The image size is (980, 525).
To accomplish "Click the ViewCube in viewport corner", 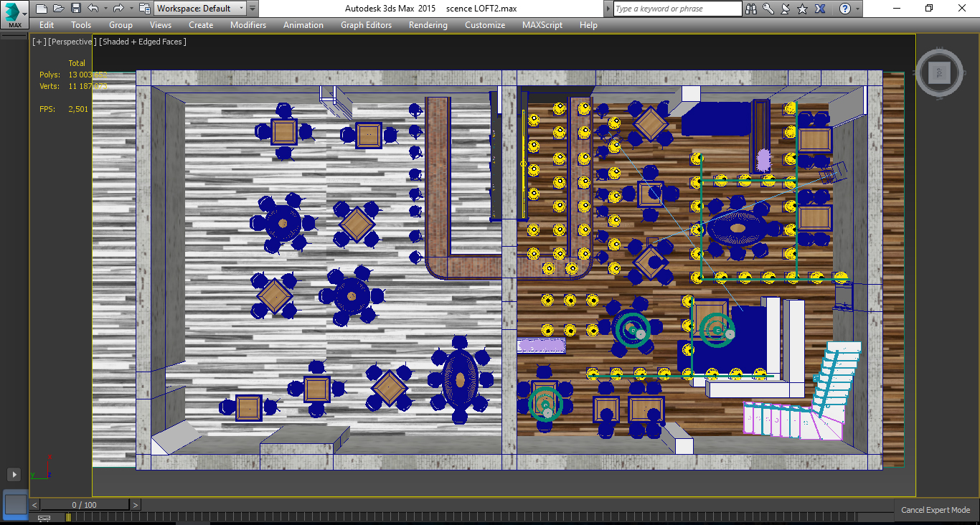I will tap(940, 72).
